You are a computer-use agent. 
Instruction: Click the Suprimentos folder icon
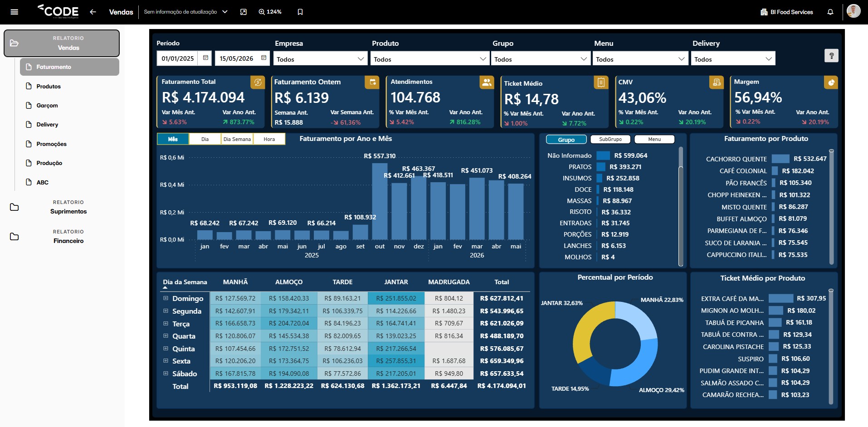(x=15, y=207)
